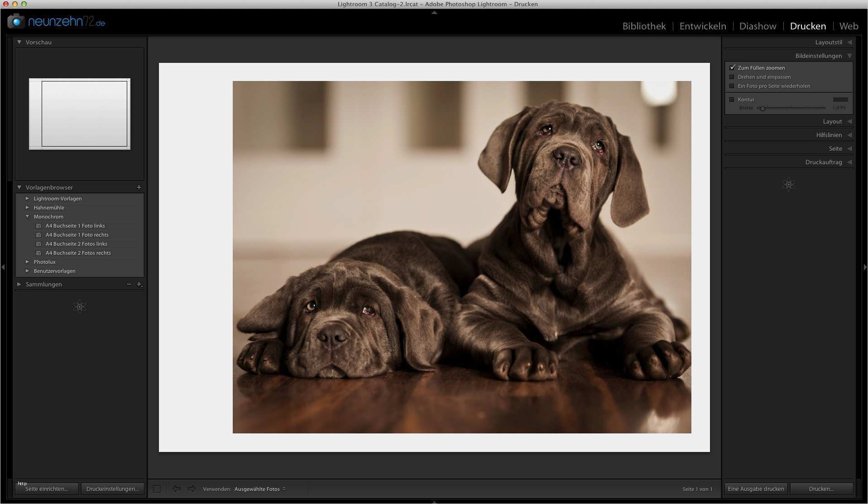Click Eine Ausgabe drucken button

click(756, 489)
